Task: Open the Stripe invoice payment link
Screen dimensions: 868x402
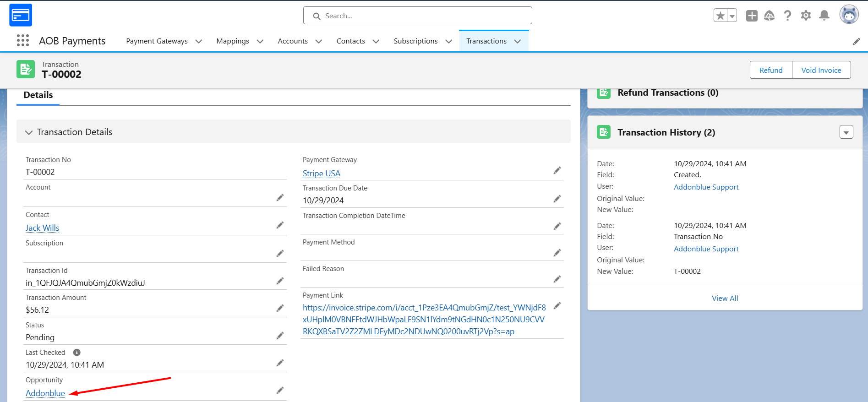Action: (x=424, y=320)
